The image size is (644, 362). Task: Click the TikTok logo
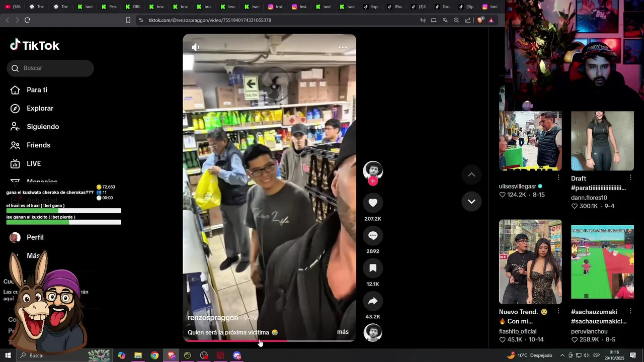35,45
